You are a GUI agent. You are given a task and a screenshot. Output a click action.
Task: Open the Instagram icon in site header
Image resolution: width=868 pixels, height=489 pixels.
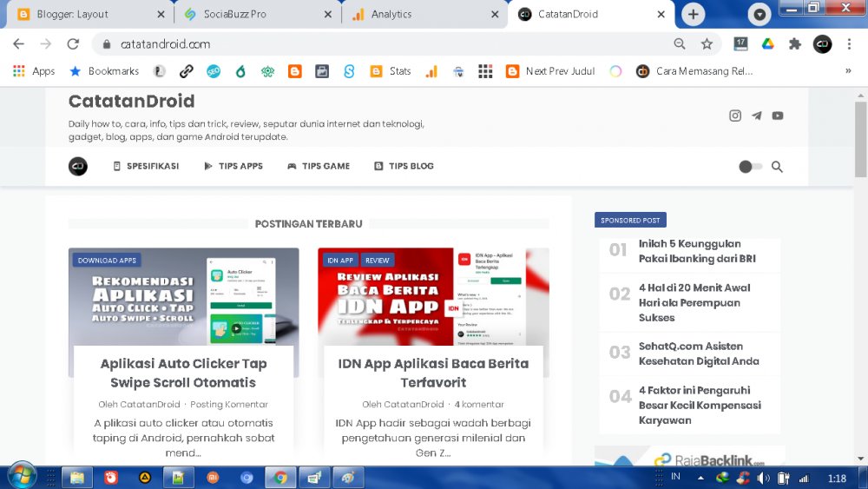click(x=735, y=116)
